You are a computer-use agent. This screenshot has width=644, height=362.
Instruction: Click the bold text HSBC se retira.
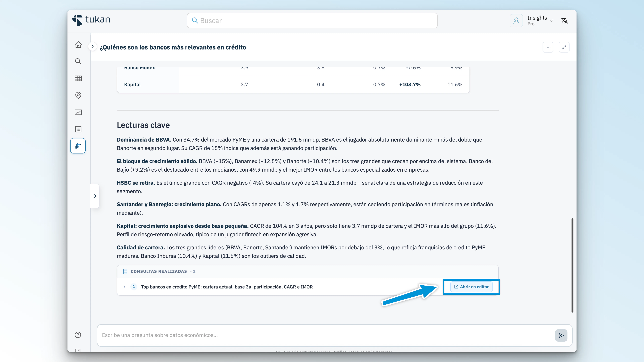(x=136, y=183)
